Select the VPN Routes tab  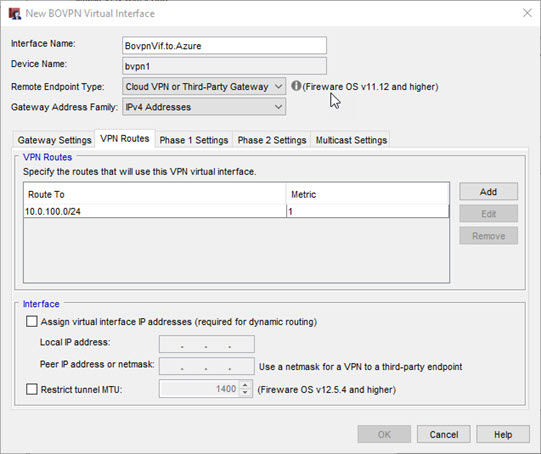coord(125,139)
